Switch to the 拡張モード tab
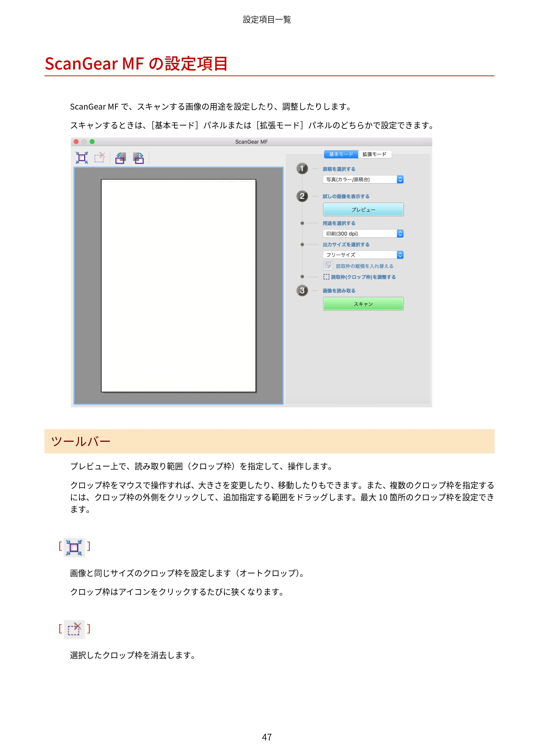The width and height of the screenshot is (534, 756). 374,154
